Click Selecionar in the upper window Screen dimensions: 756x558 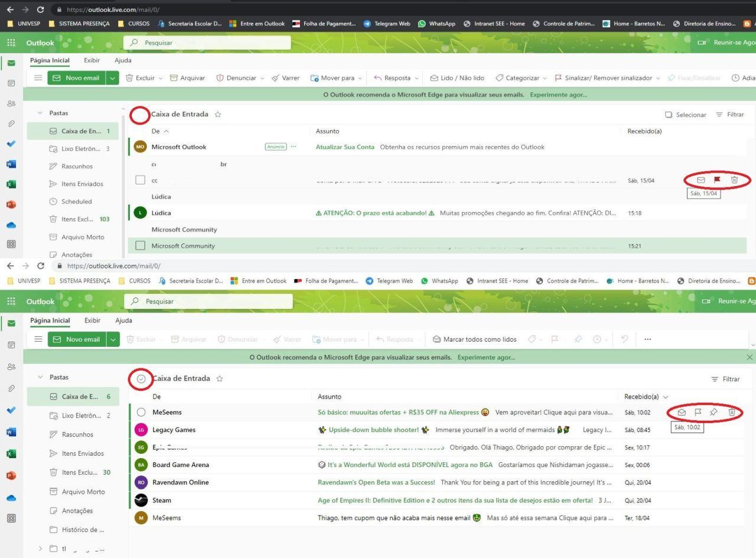(x=685, y=115)
